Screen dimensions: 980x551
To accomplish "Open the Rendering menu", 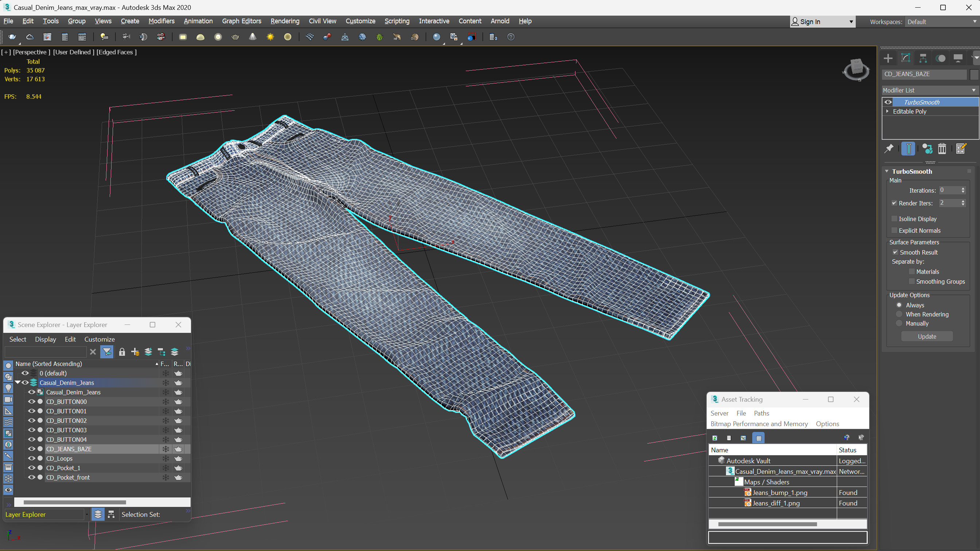I will point(285,21).
